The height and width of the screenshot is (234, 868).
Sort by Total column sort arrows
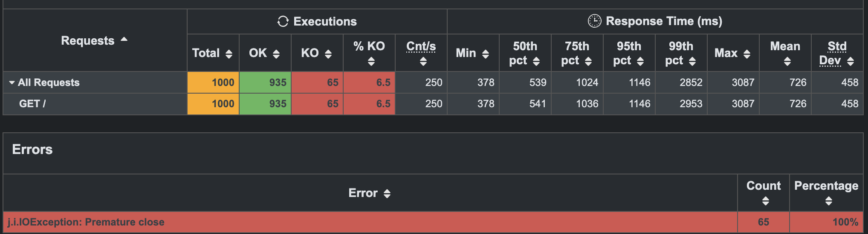tap(229, 54)
